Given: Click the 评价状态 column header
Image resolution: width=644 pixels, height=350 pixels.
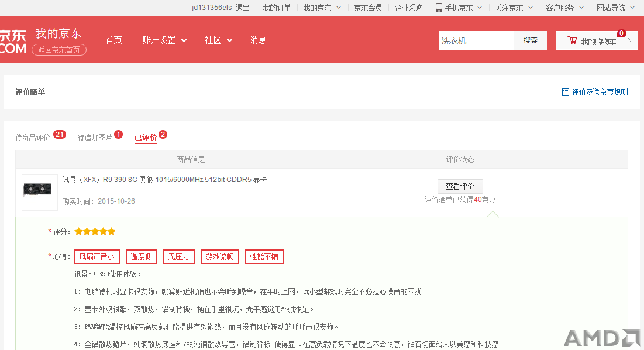Looking at the screenshot, I should tap(460, 159).
